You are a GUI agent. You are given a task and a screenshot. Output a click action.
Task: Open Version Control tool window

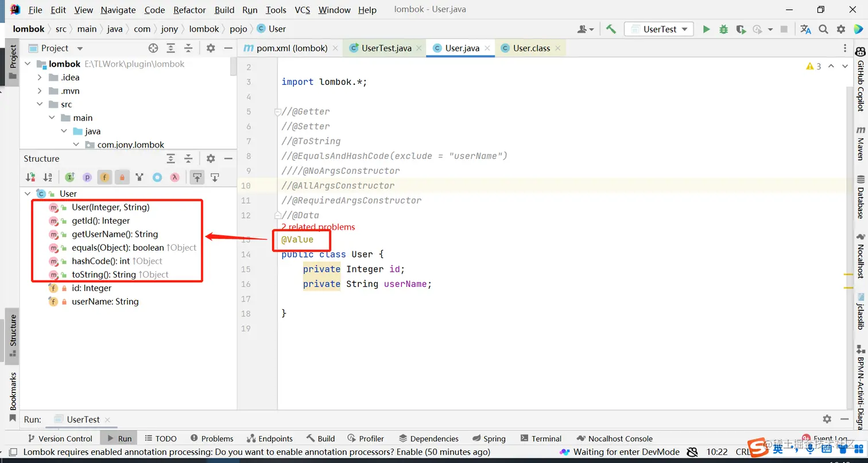coord(59,439)
